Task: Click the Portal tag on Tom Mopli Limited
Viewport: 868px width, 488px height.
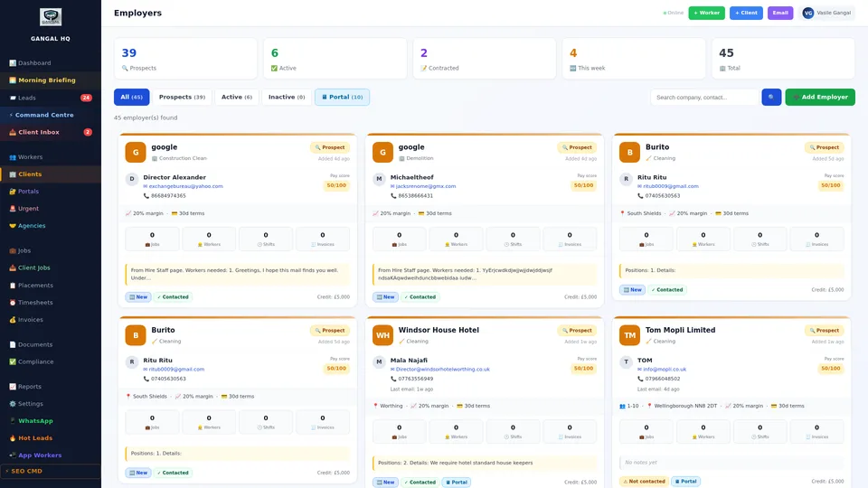Action: [x=686, y=482]
